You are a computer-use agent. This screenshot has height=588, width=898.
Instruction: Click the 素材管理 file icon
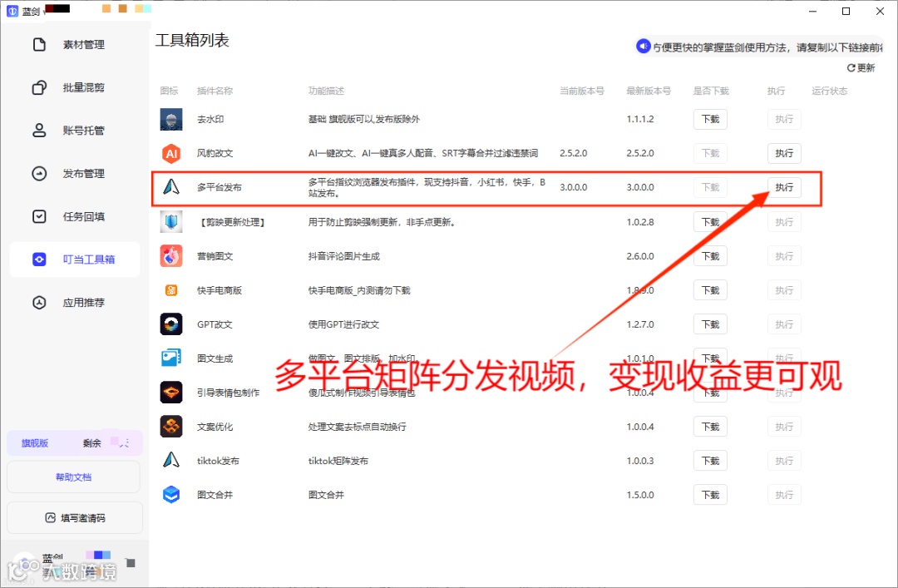(x=39, y=45)
